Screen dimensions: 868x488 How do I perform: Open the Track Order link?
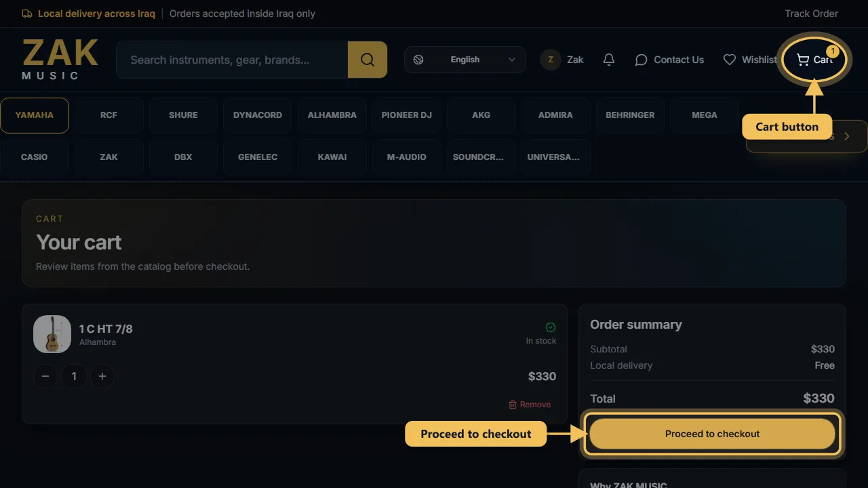(x=811, y=14)
